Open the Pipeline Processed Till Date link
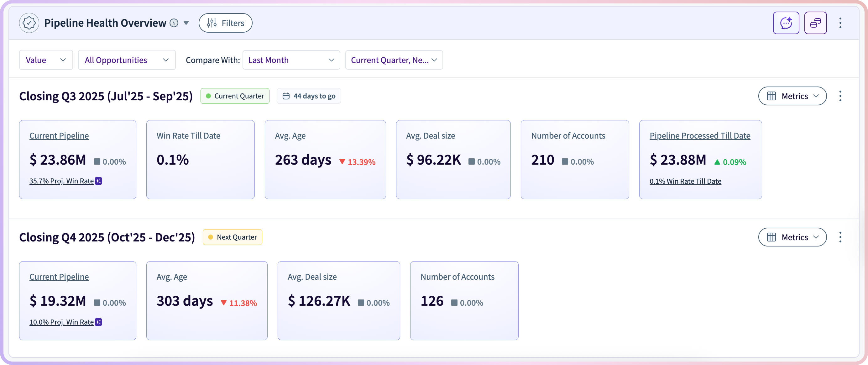This screenshot has width=868, height=365. click(700, 135)
